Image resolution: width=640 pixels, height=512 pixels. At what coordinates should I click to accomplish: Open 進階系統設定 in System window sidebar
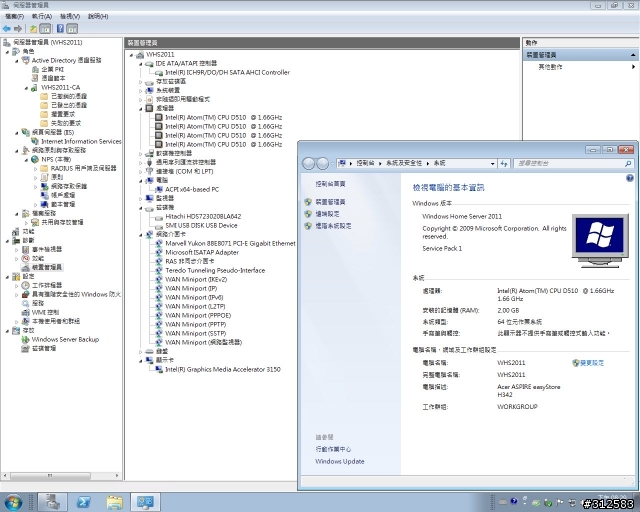[x=333, y=225]
